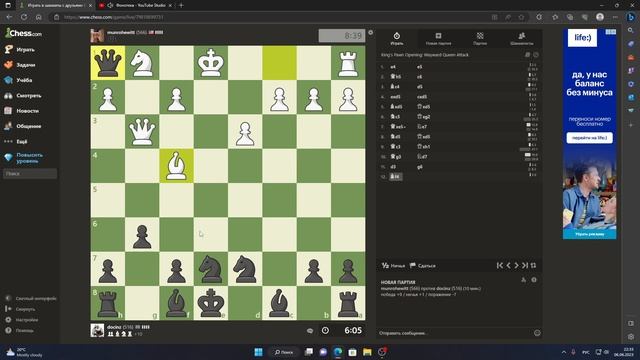Click the white bishop on highlighted square
The width and height of the screenshot is (640, 360).
point(176,166)
